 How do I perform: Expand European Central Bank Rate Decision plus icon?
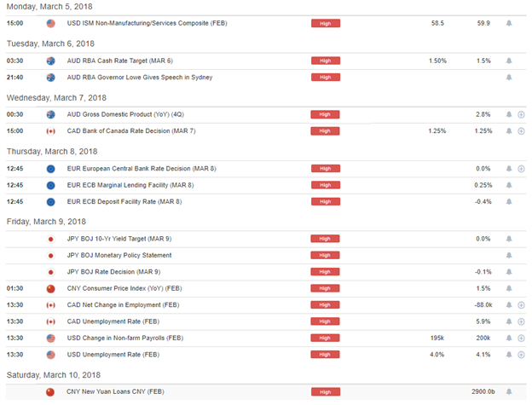click(521, 169)
